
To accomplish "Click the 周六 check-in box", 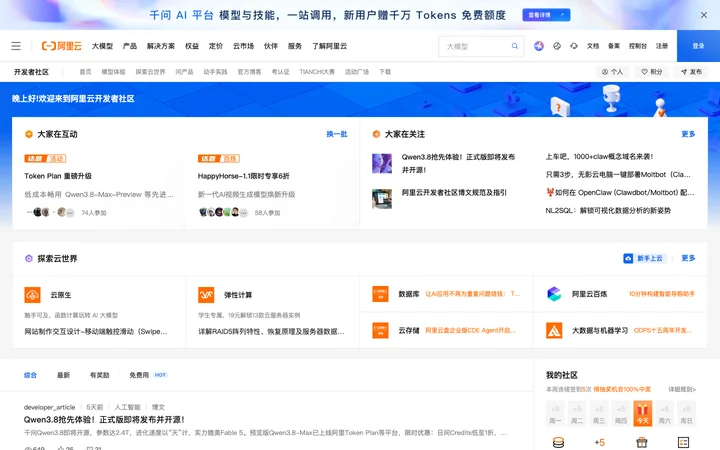I will pyautogui.click(x=664, y=413).
